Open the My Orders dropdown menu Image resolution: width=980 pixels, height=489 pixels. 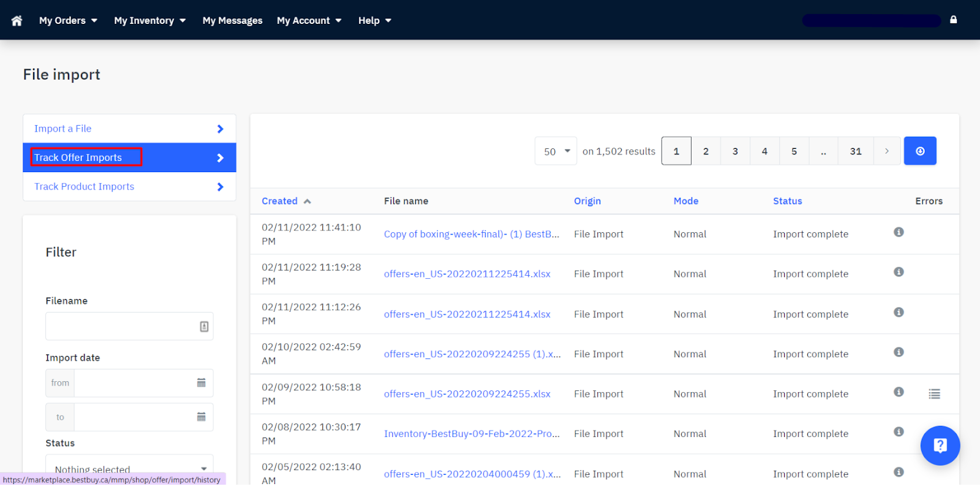68,21
